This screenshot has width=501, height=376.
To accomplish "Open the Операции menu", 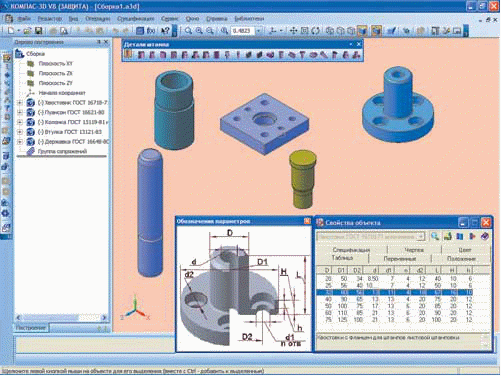I will [x=97, y=19].
